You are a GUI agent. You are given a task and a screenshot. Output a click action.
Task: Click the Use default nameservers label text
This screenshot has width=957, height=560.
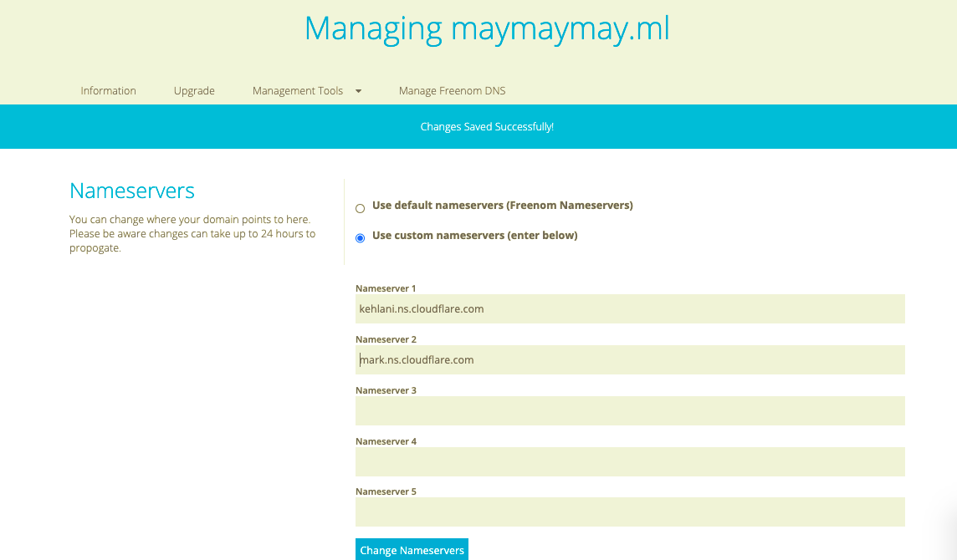pyautogui.click(x=502, y=206)
